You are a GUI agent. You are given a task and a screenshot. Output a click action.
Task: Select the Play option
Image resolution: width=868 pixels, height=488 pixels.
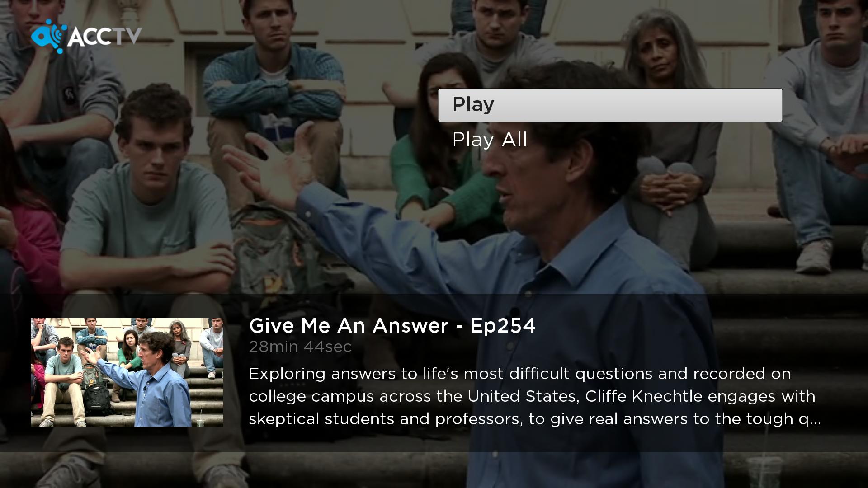pyautogui.click(x=610, y=105)
